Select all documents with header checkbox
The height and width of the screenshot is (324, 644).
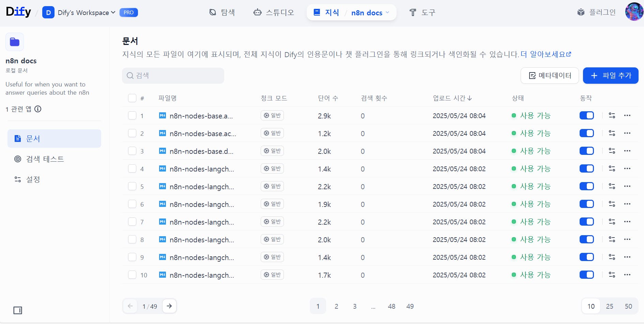132,98
